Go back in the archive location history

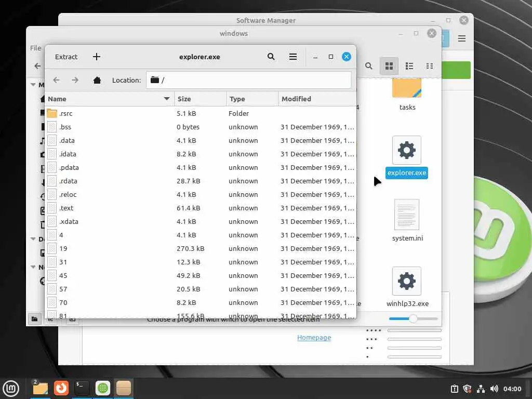click(56, 80)
